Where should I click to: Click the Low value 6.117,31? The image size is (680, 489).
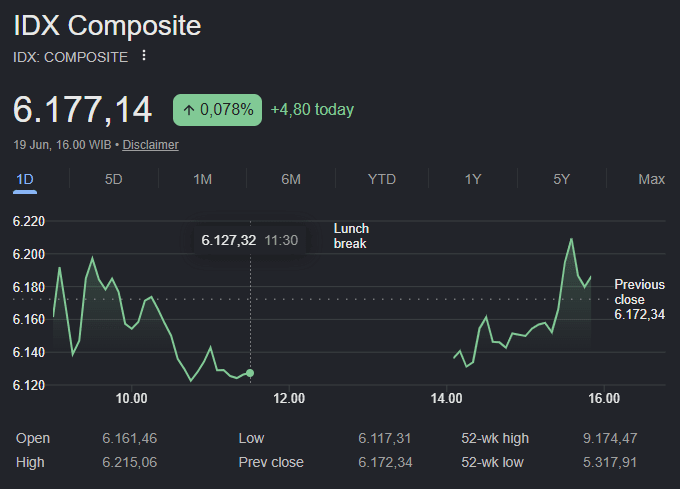[385, 438]
